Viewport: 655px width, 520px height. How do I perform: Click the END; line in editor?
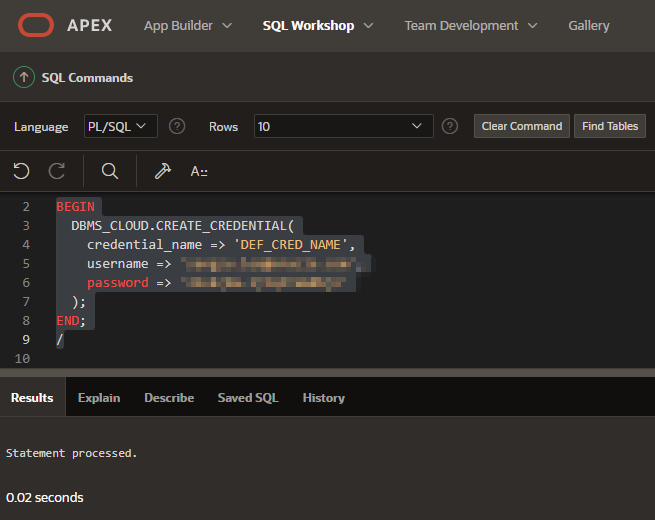71,321
